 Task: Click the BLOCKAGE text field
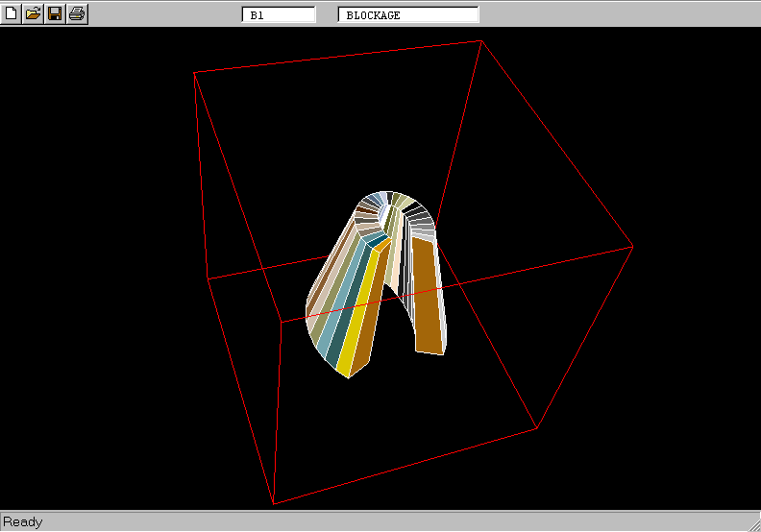408,14
